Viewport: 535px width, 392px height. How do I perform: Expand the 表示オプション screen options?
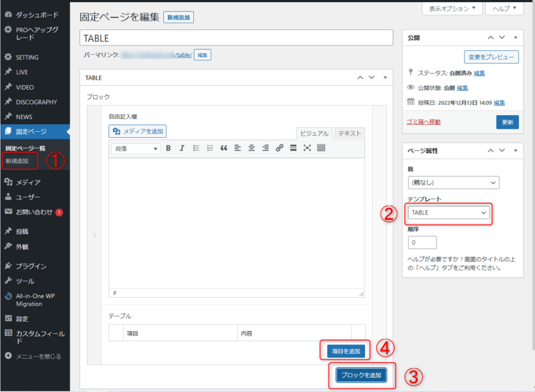tap(452, 9)
